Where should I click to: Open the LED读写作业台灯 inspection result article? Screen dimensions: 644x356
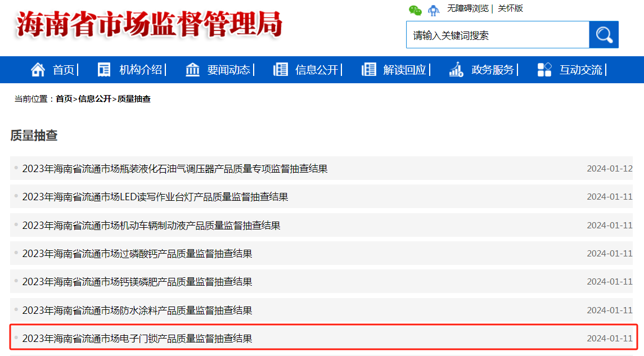tap(155, 197)
